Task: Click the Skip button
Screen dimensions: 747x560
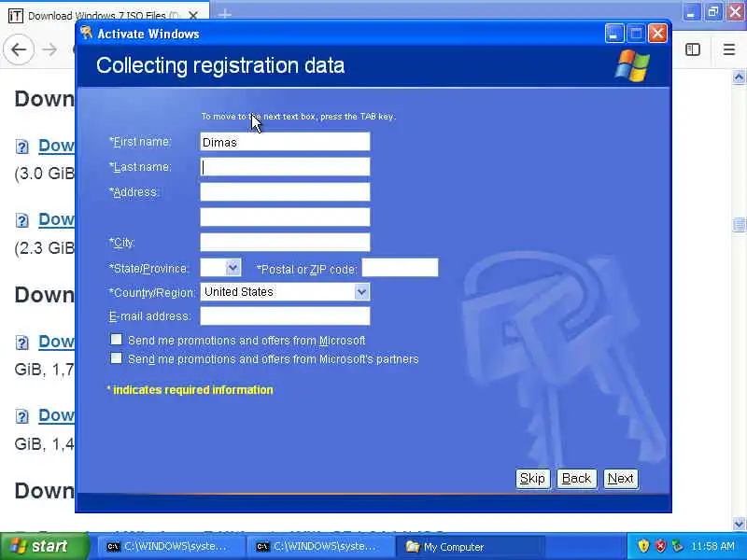Action: pos(532,479)
